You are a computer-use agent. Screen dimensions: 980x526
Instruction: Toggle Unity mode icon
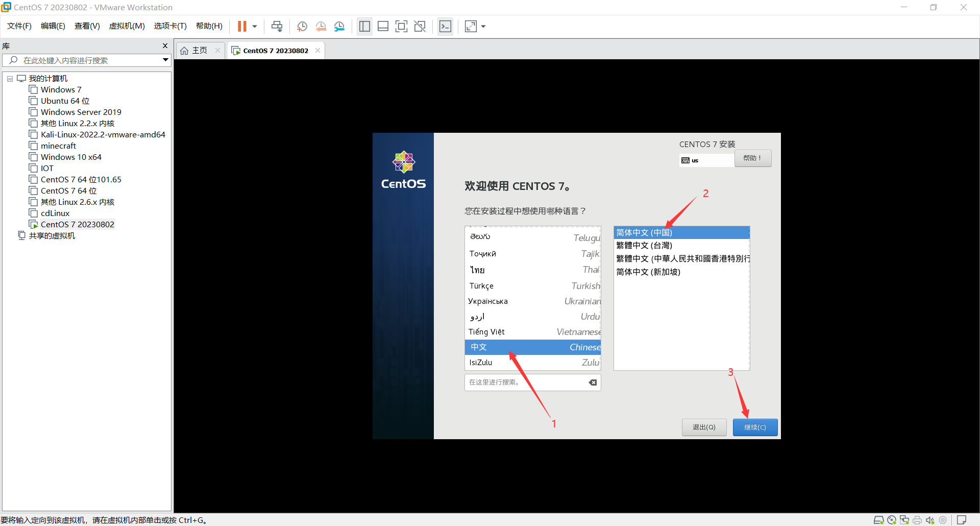[x=420, y=26]
